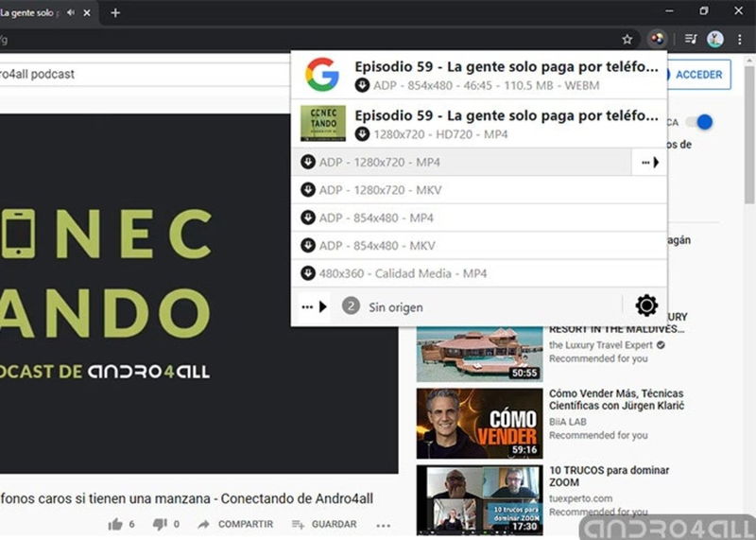This screenshot has width=756, height=540.
Task: Click download icon for 1280x720 HD720 MP4 entry
Action: click(x=362, y=134)
